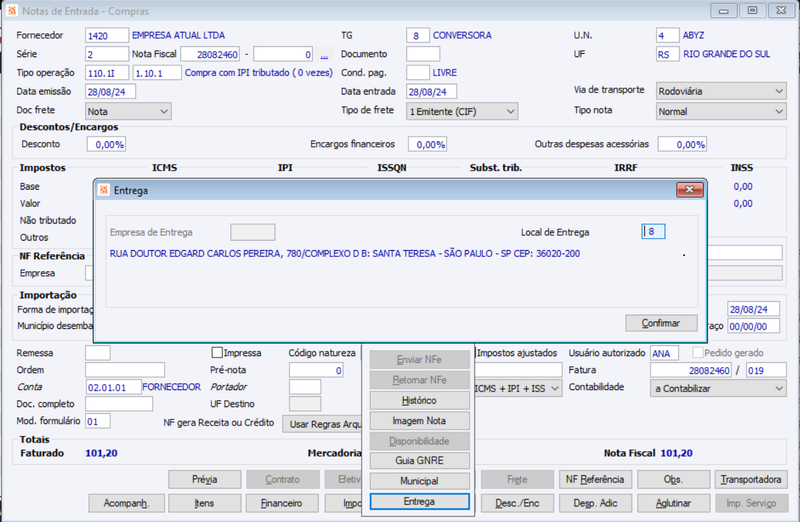This screenshot has width=800, height=522.
Task: Click the Nota Fiscal number field
Action: (210, 54)
